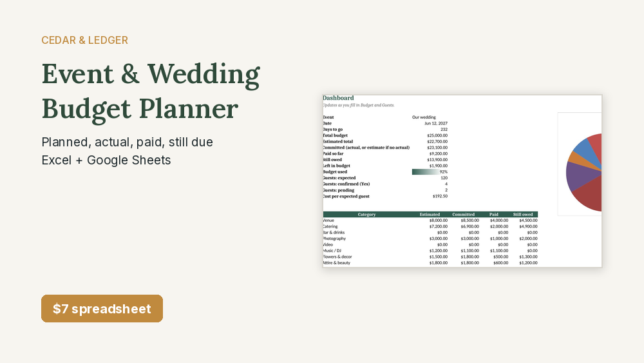The height and width of the screenshot is (363, 644).
Task: Select the "Video" row label
Action: click(x=328, y=244)
